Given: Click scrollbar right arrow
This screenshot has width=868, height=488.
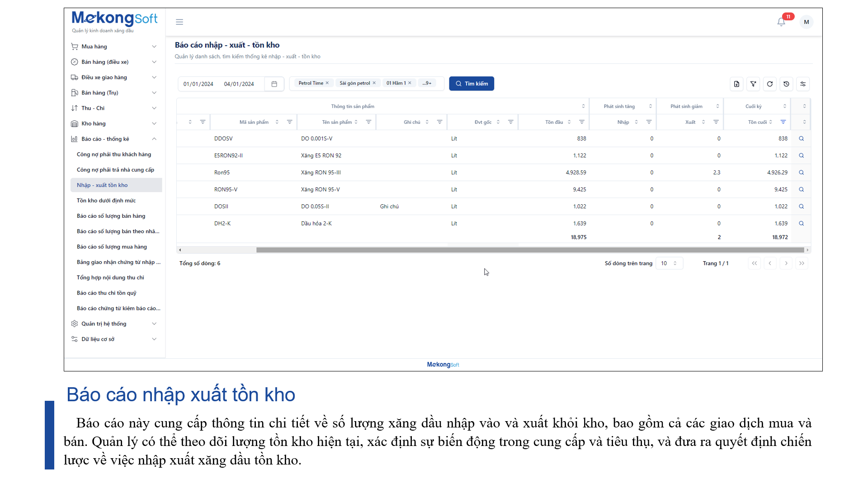Looking at the screenshot, I should (807, 250).
